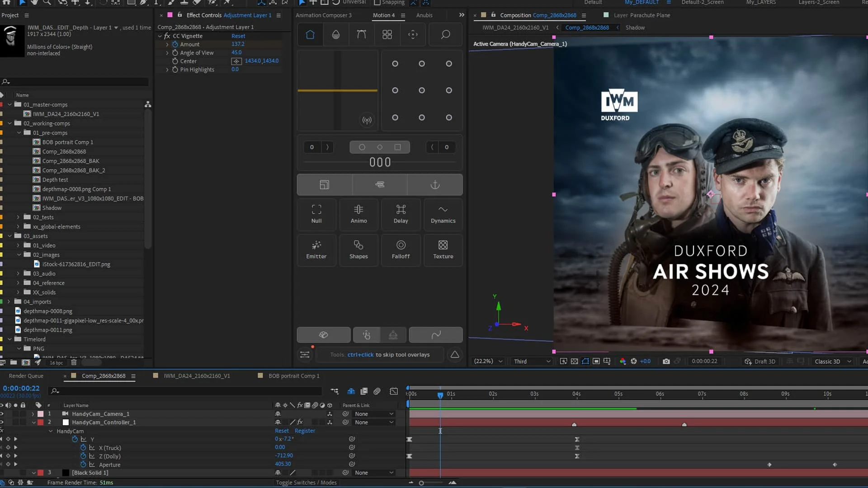The height and width of the screenshot is (488, 868).
Task: Reset the CC Vignette effect
Action: pyautogui.click(x=238, y=36)
